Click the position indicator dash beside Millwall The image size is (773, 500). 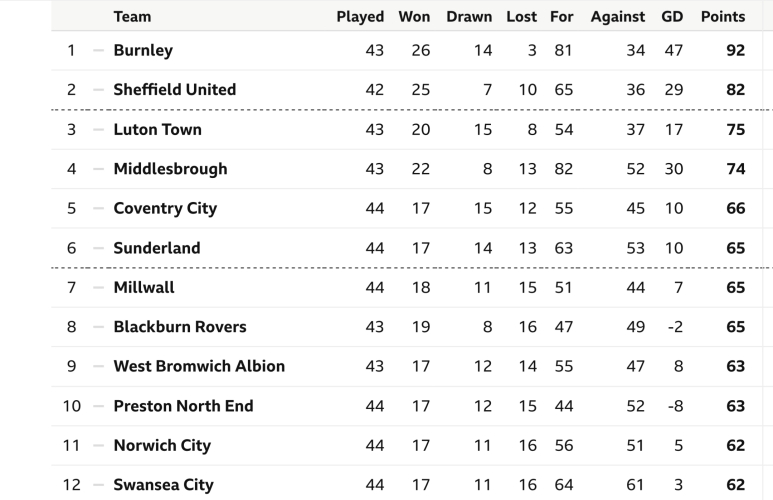[98, 287]
